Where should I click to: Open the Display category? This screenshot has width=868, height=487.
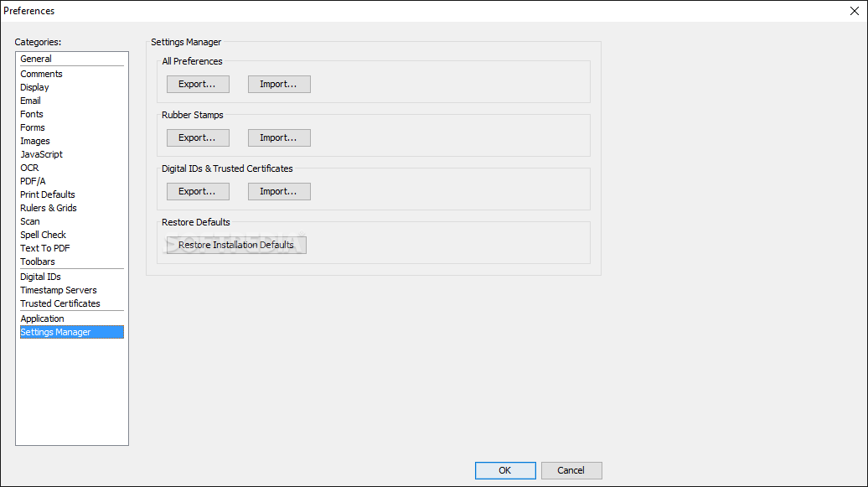[x=72, y=87]
